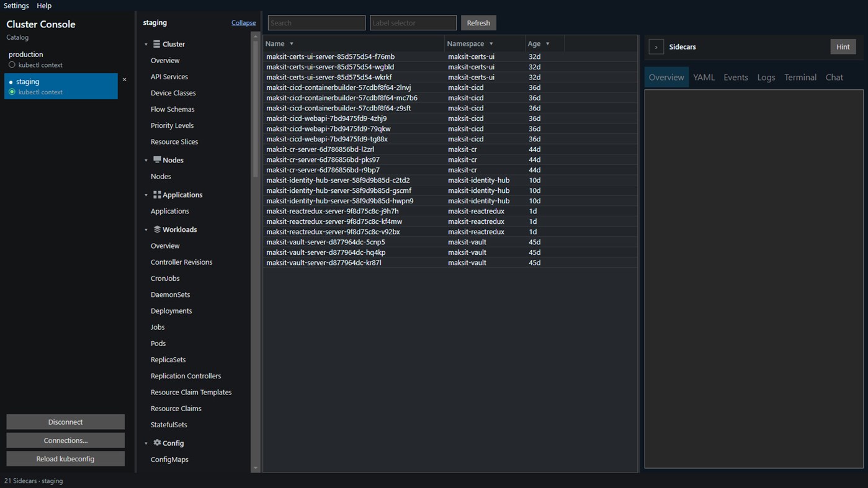Click the Nodes section monitor icon
Image resolution: width=868 pixels, height=488 pixels.
tap(157, 160)
